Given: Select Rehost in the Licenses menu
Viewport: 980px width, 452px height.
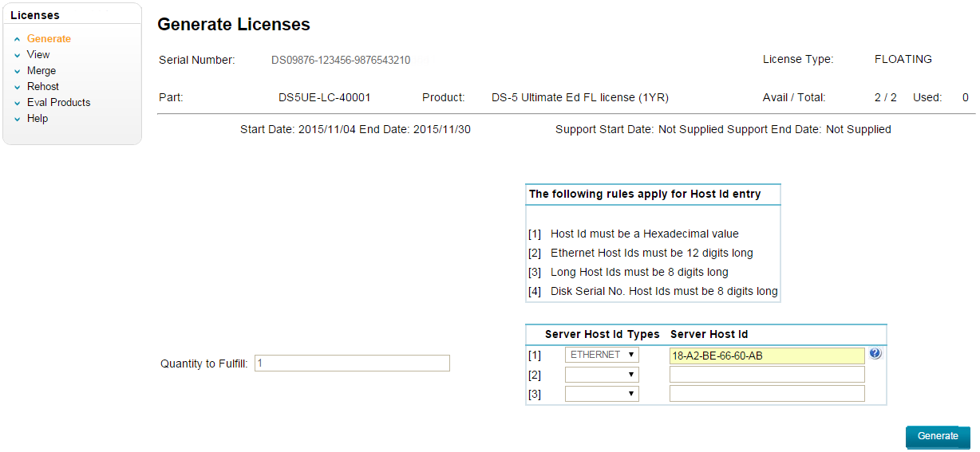Looking at the screenshot, I should [43, 87].
